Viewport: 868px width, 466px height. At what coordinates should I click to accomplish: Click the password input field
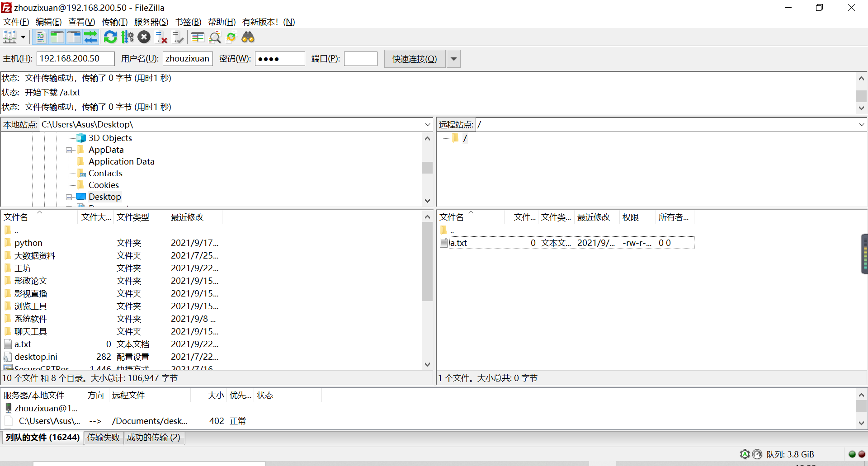[x=280, y=59]
